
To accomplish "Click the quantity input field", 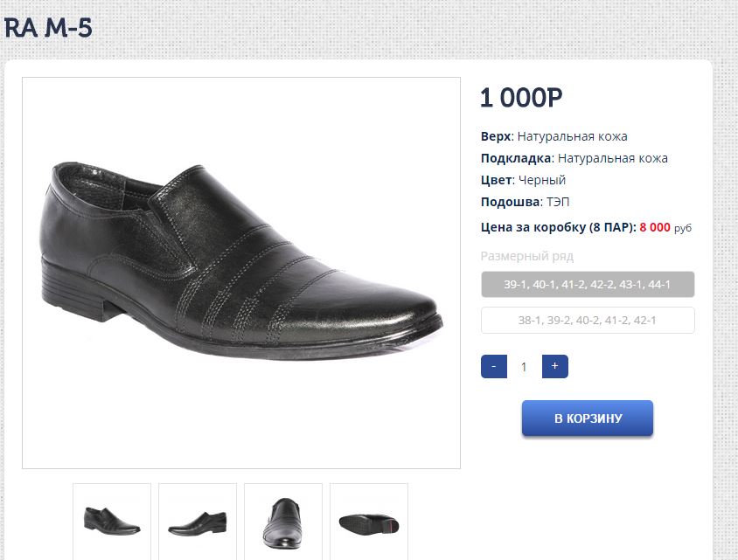I will coord(525,367).
